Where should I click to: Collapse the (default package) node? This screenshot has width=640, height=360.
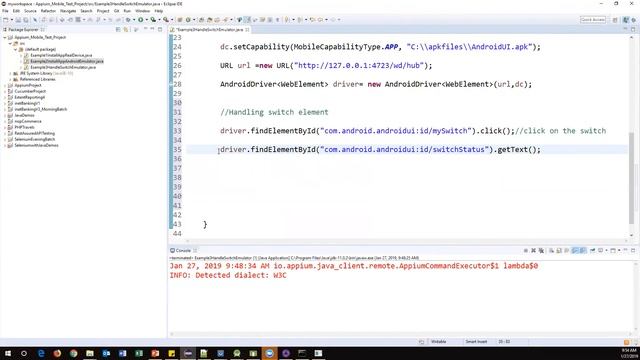point(16,49)
